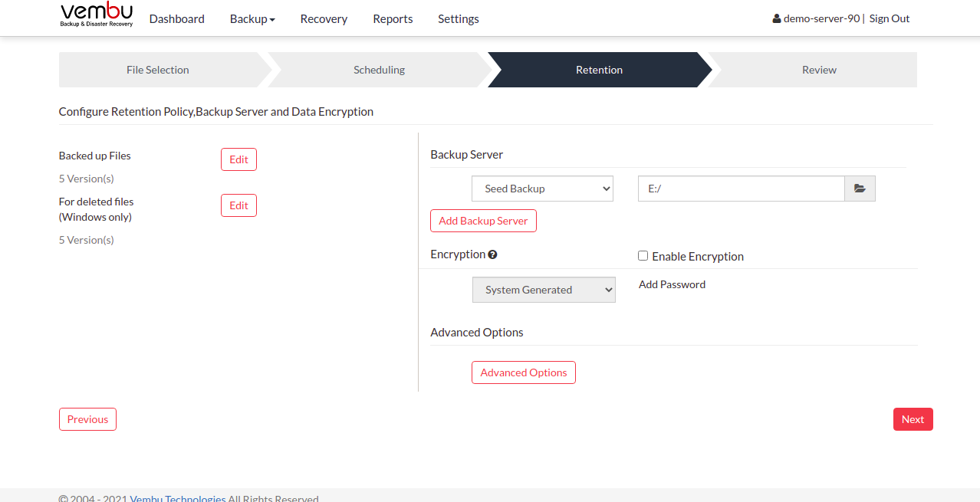This screenshot has width=980, height=502.
Task: Click the folder browse icon next to E:/ path
Action: click(x=860, y=189)
